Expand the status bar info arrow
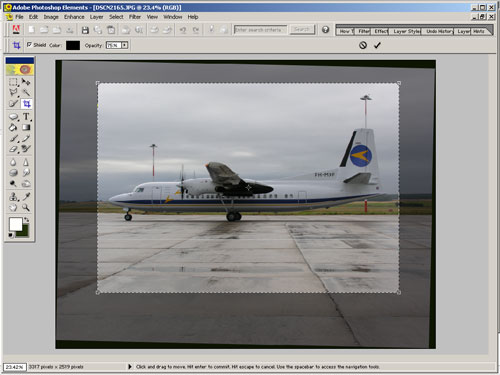This screenshot has width=500, height=375. tap(130, 367)
